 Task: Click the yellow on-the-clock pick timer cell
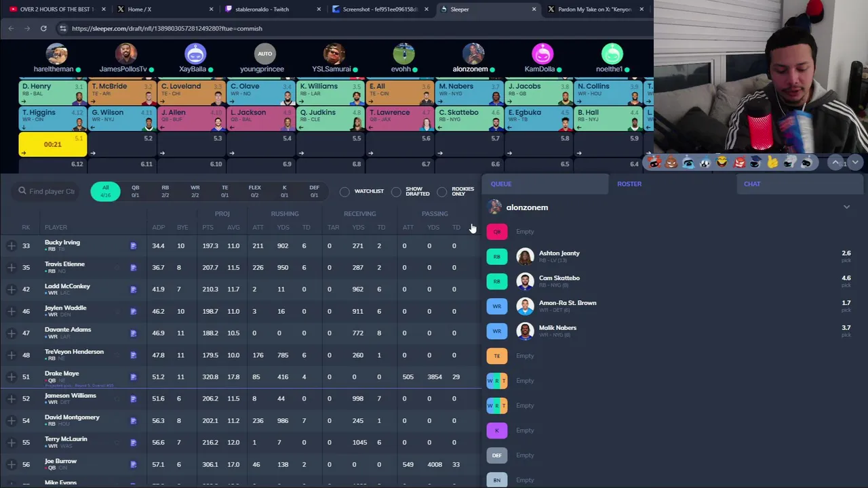(52, 144)
